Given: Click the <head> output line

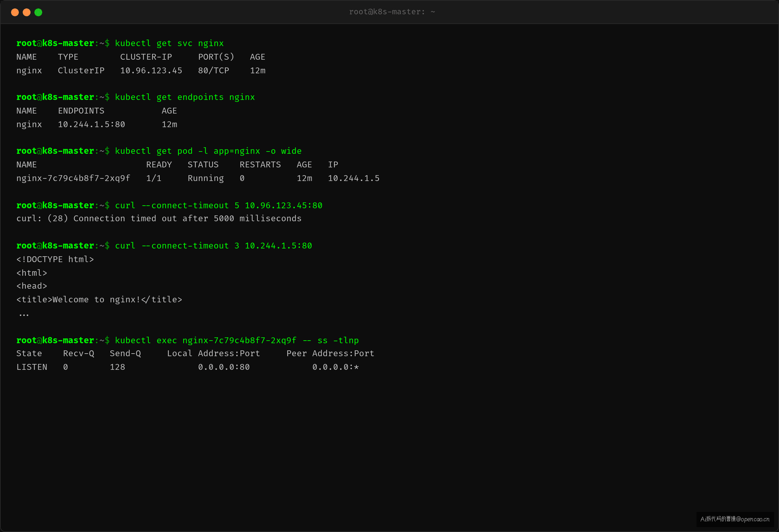Looking at the screenshot, I should (x=31, y=286).
